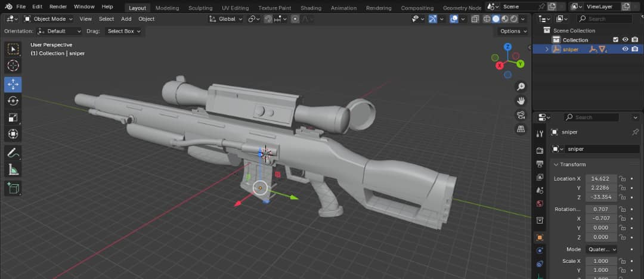The image size is (644, 279).
Task: Select the Select Box tool
Action: (13, 49)
